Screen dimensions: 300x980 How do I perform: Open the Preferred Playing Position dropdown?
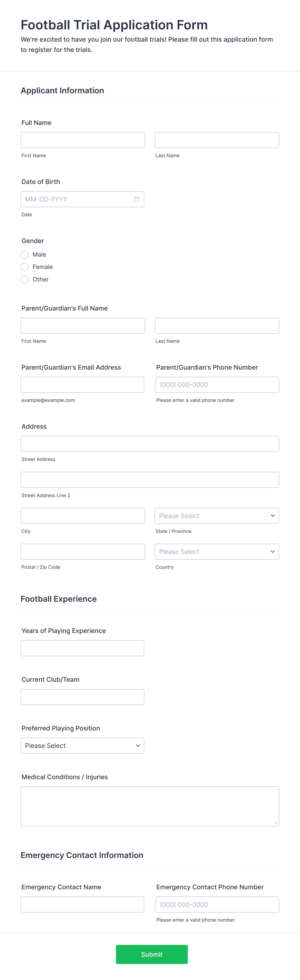[82, 745]
